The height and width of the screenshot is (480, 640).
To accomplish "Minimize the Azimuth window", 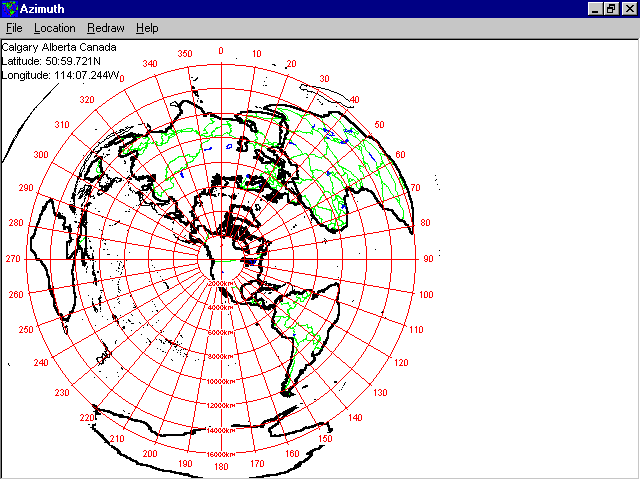I will click(595, 8).
